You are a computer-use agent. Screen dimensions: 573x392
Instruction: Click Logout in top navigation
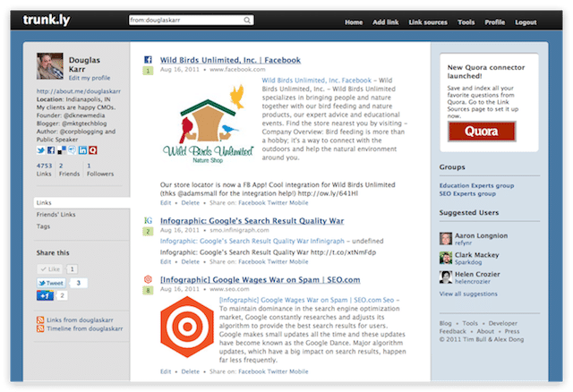point(526,22)
